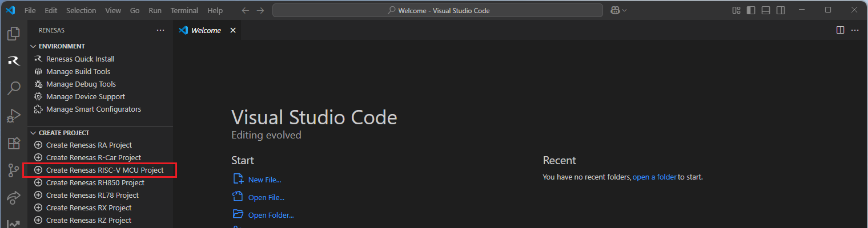Toggle the Secondary Side Bar
868x228 pixels.
[781, 10]
